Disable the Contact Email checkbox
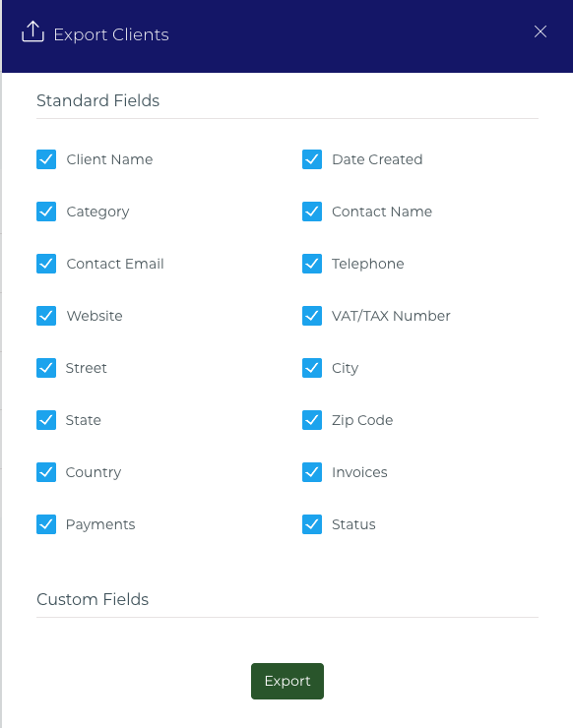The height and width of the screenshot is (728, 573). coord(46,264)
